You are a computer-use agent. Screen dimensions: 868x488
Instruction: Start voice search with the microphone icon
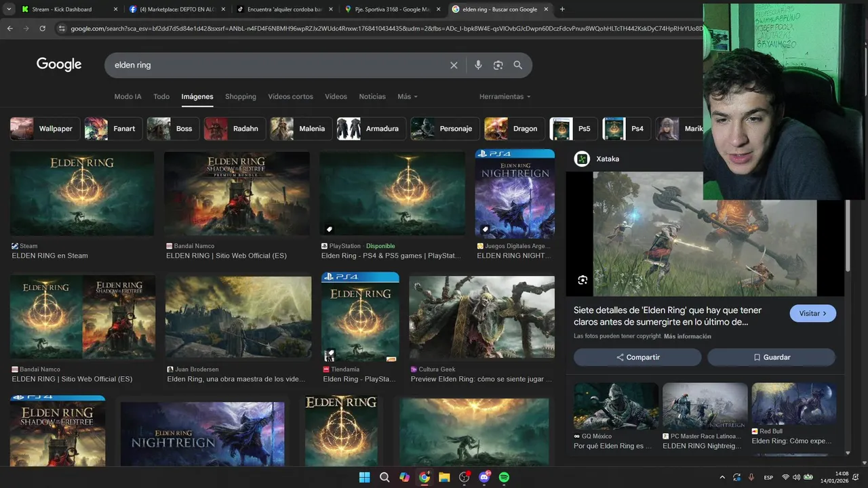[478, 65]
